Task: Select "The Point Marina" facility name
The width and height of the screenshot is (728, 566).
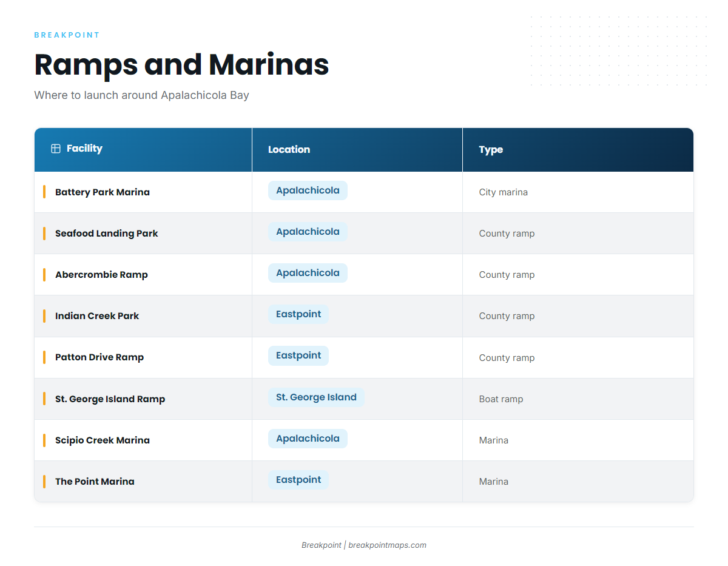Action: (95, 482)
